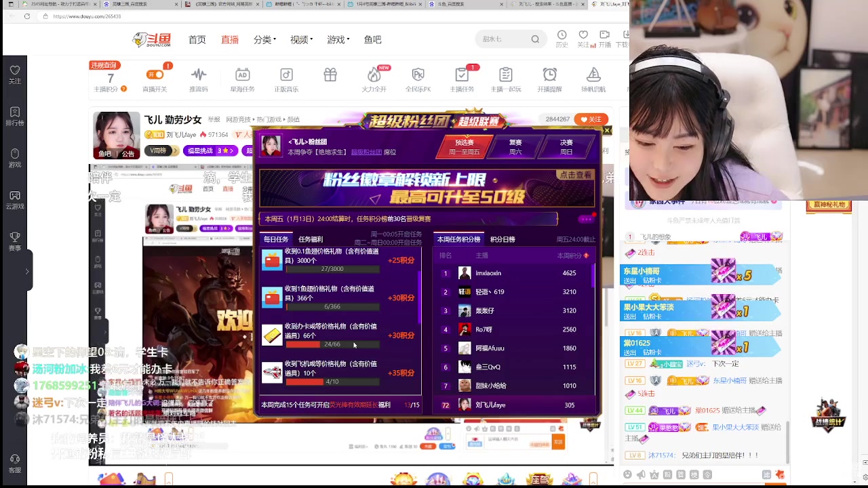This screenshot has width=868, height=488.
Task: Click the orange 关注 follow button
Action: pyautogui.click(x=591, y=119)
